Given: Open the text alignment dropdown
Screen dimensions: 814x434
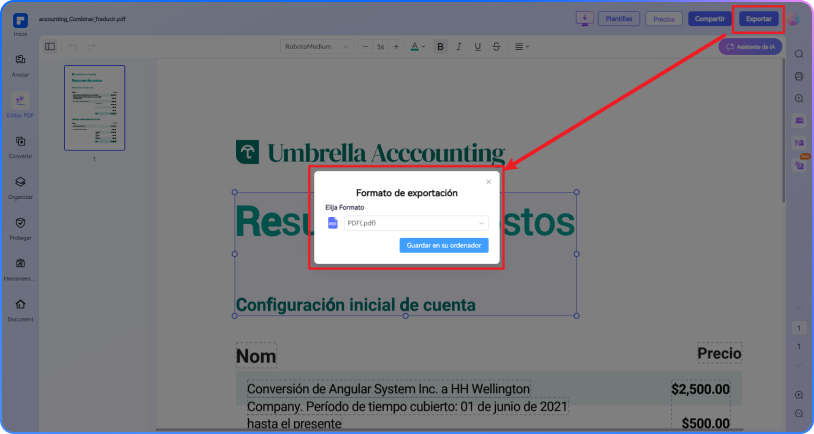Looking at the screenshot, I should click(522, 47).
